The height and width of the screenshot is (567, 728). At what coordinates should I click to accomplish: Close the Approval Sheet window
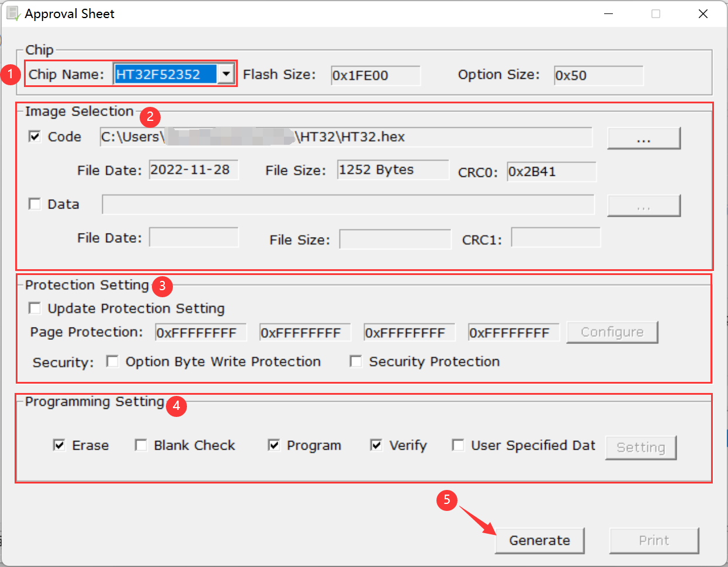pos(703,13)
